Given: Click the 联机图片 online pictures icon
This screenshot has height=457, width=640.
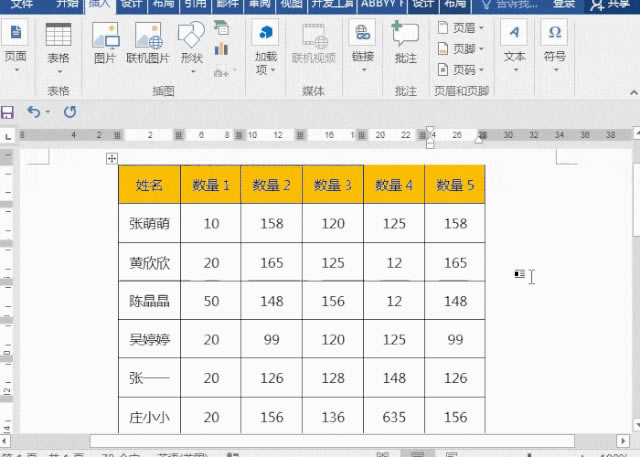Looking at the screenshot, I should (149, 35).
